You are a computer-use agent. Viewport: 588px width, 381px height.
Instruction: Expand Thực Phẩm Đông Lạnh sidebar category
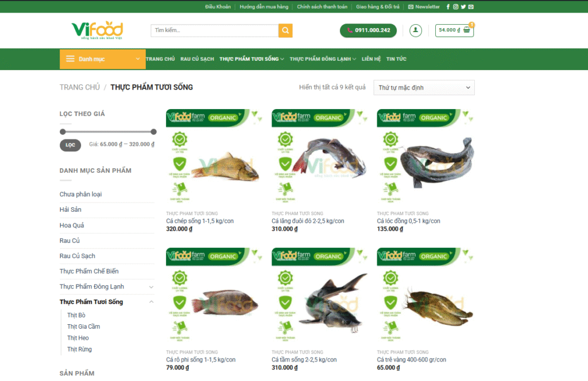pyautogui.click(x=151, y=287)
